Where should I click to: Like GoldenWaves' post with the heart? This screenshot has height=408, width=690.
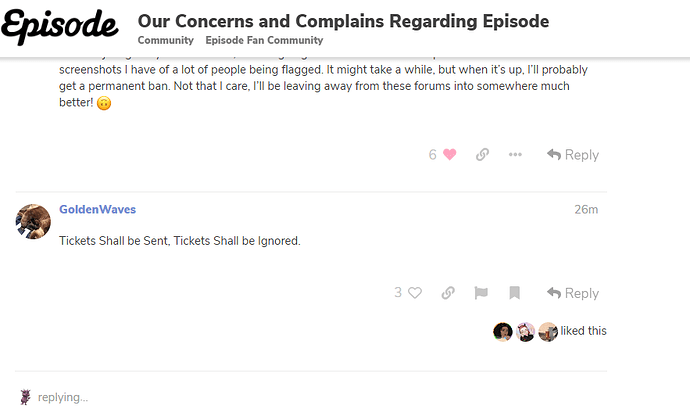tap(415, 293)
